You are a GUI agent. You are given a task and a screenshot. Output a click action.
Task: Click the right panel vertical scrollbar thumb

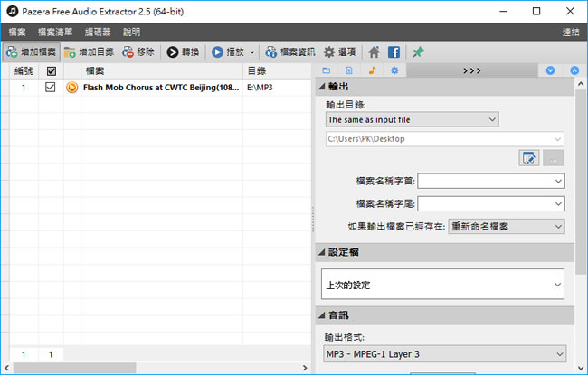click(581, 182)
